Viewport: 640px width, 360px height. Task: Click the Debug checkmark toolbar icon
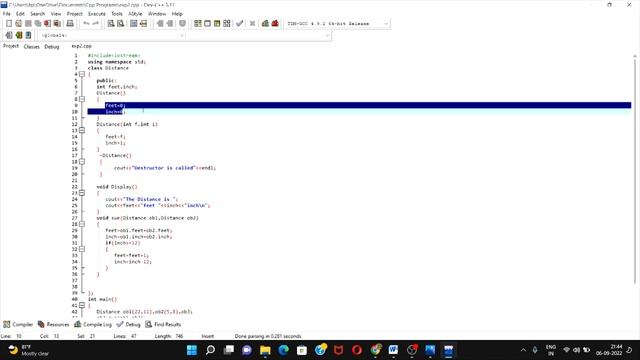240,24
